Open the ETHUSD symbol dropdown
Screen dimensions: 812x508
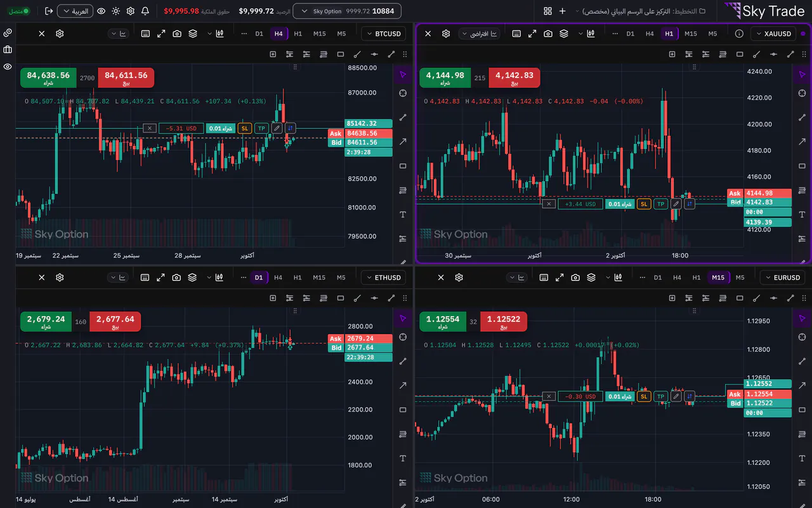[x=384, y=277]
